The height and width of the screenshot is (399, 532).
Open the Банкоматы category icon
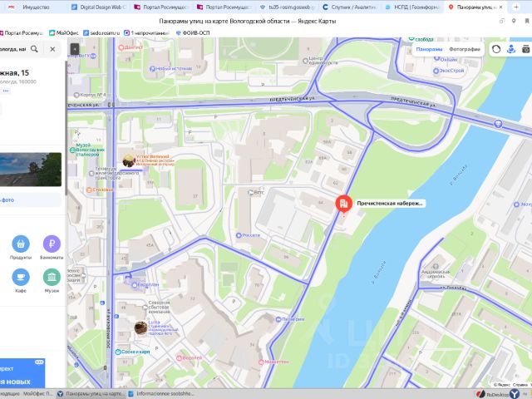coord(52,244)
